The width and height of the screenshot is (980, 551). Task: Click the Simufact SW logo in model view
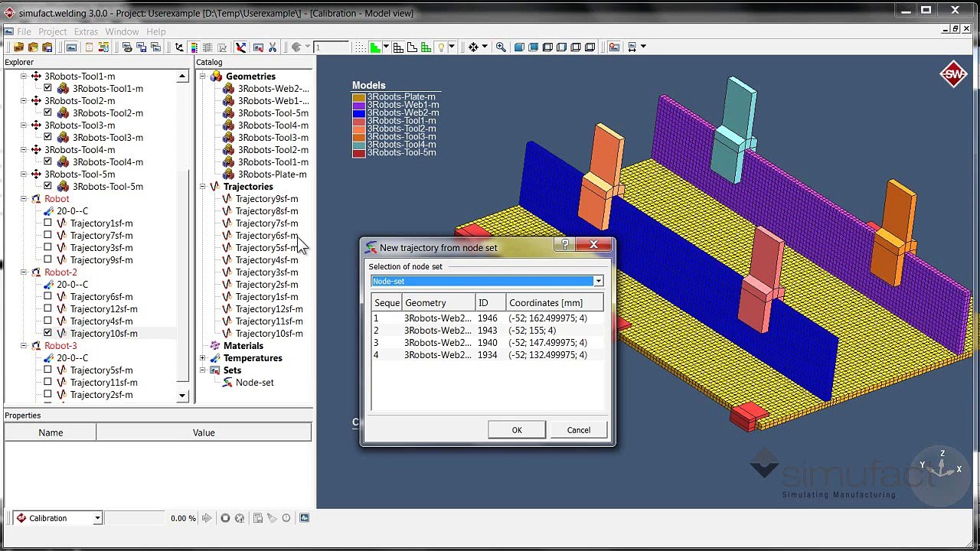[954, 74]
